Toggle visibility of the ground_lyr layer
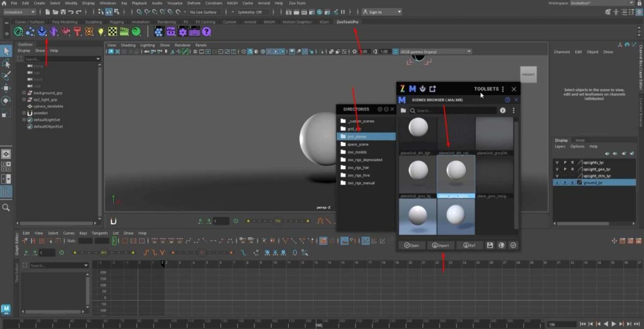 tap(558, 182)
